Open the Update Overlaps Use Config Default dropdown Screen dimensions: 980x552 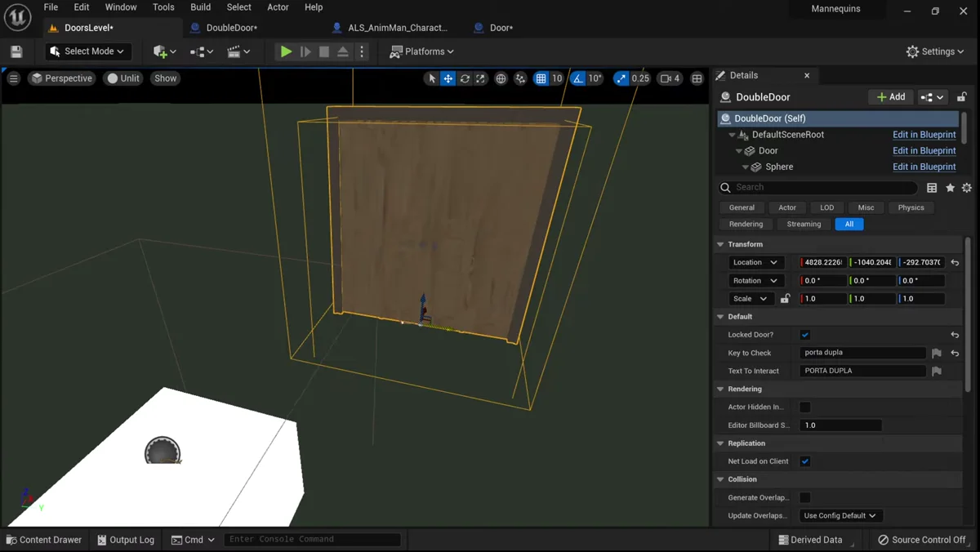tap(840, 515)
